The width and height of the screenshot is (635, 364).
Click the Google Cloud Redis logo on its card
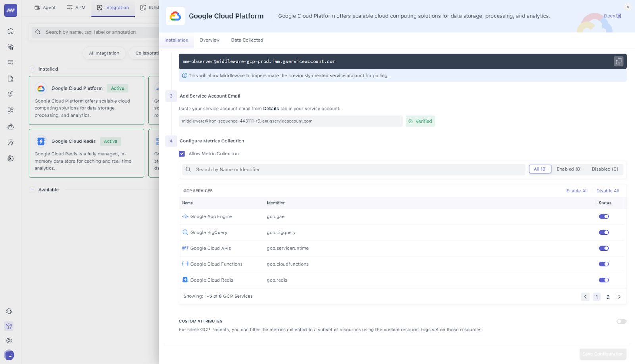[40, 141]
